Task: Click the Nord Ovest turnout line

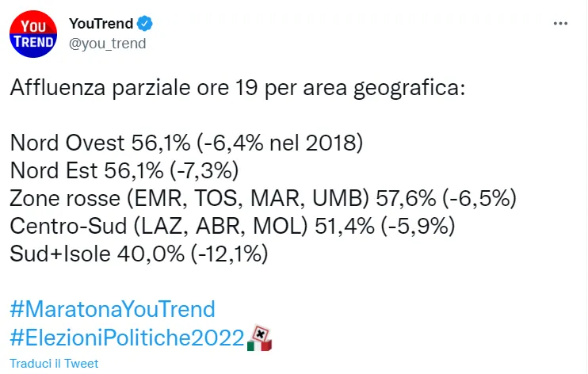Action: click(186, 143)
